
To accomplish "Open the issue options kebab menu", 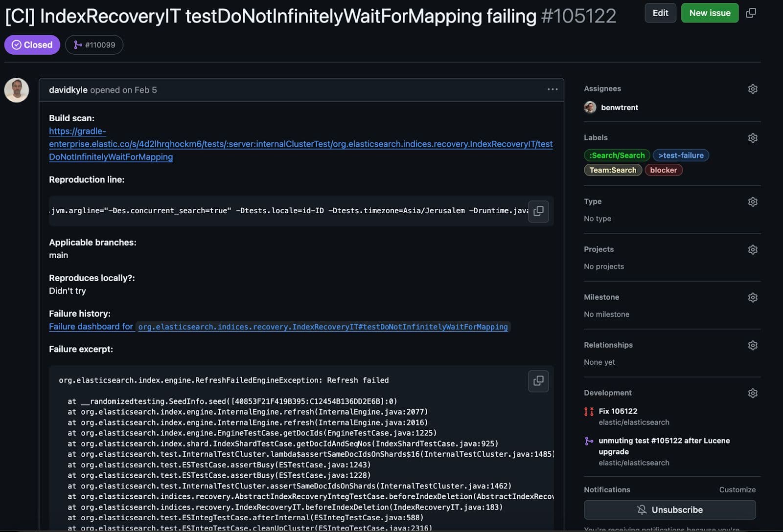I will tap(552, 89).
